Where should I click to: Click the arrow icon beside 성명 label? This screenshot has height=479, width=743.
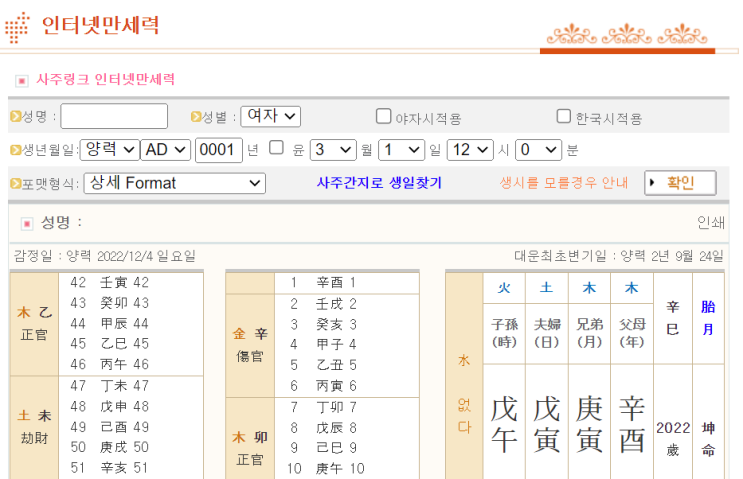pos(16,116)
